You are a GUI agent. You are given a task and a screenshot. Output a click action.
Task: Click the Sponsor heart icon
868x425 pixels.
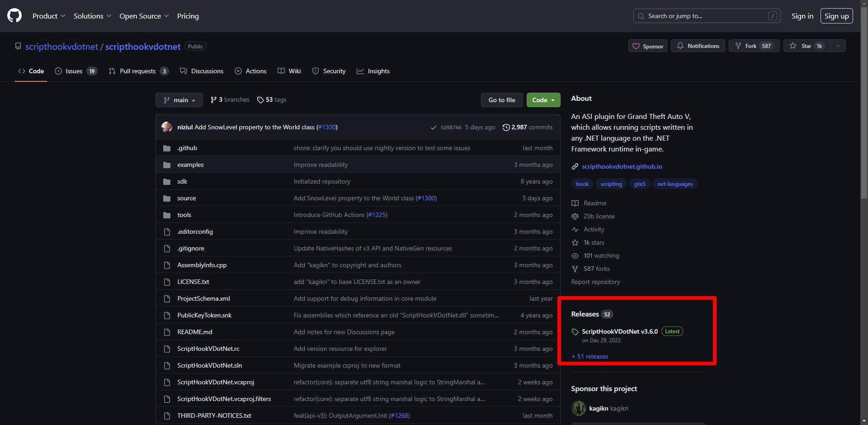[x=637, y=46]
